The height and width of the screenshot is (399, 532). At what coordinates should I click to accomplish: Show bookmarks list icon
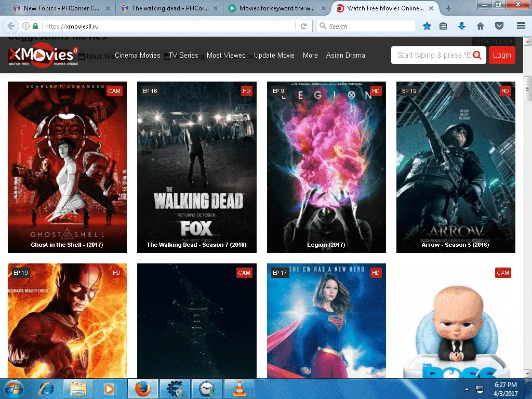coord(443,26)
